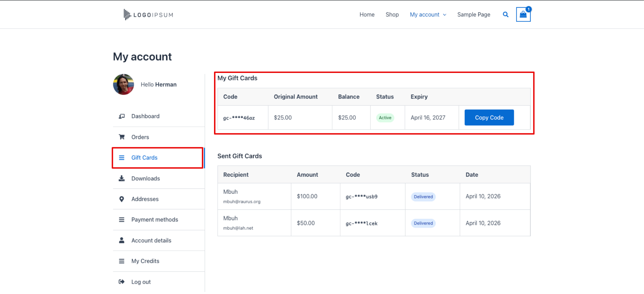
Task: Select Gift Cards in account sidebar
Action: (144, 158)
